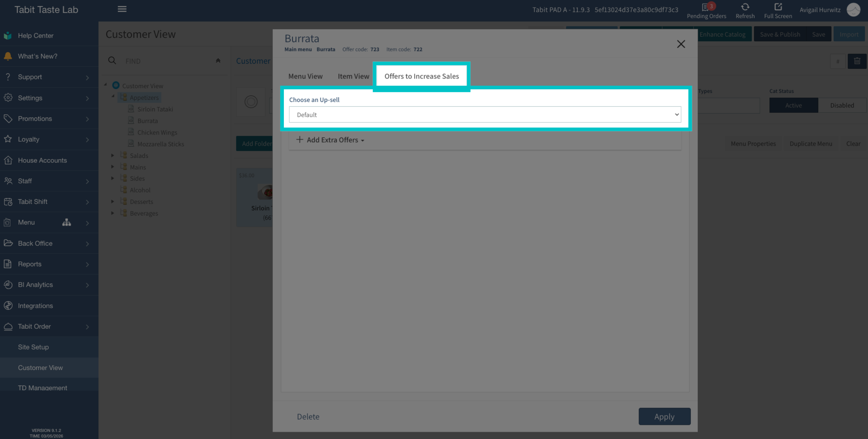This screenshot has width=868, height=439.
Task: Click into the FIND search field
Action: [166, 61]
